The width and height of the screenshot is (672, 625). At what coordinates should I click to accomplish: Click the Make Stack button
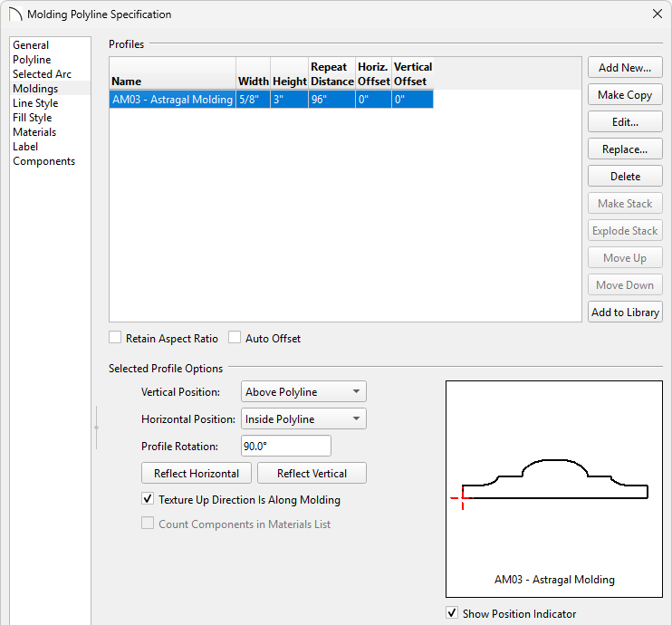pyautogui.click(x=625, y=204)
